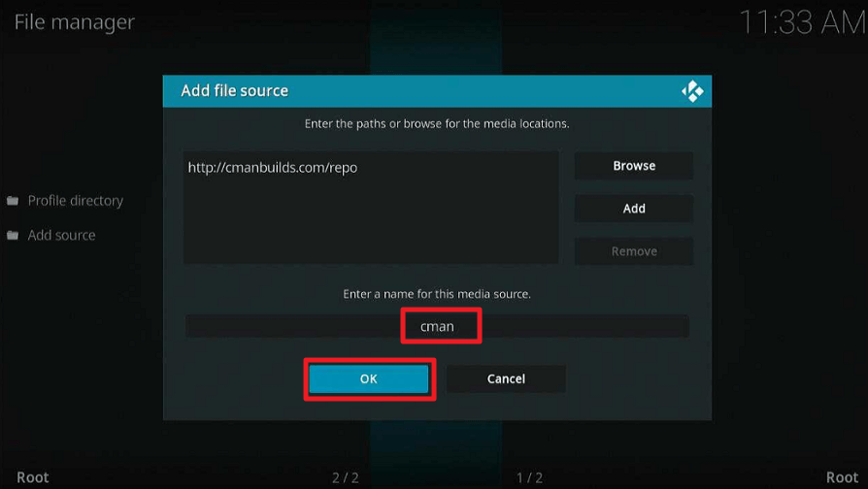Click the File manager title text
This screenshot has width=868, height=489.
[74, 22]
